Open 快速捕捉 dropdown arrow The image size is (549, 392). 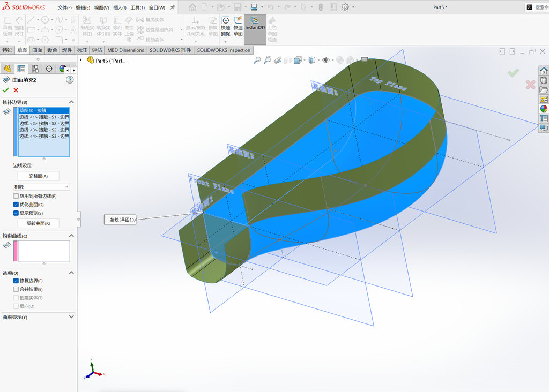coord(226,42)
